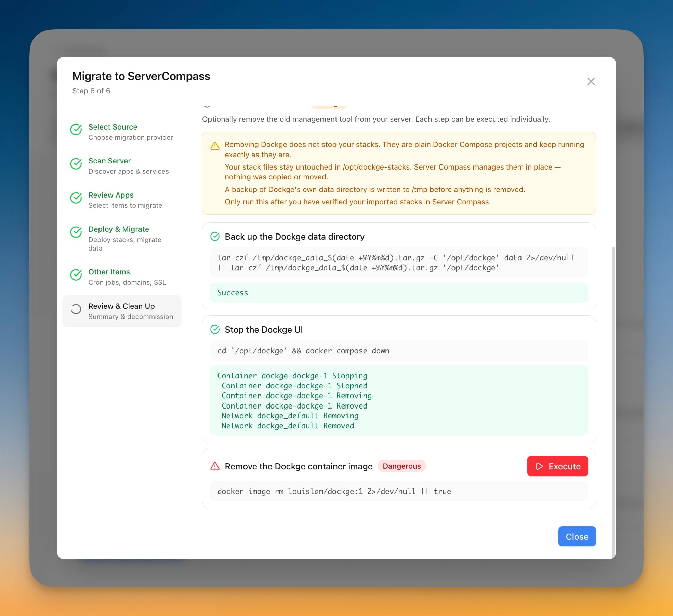Viewport: 673px width, 616px height.
Task: Click the green Success output box
Action: point(399,293)
